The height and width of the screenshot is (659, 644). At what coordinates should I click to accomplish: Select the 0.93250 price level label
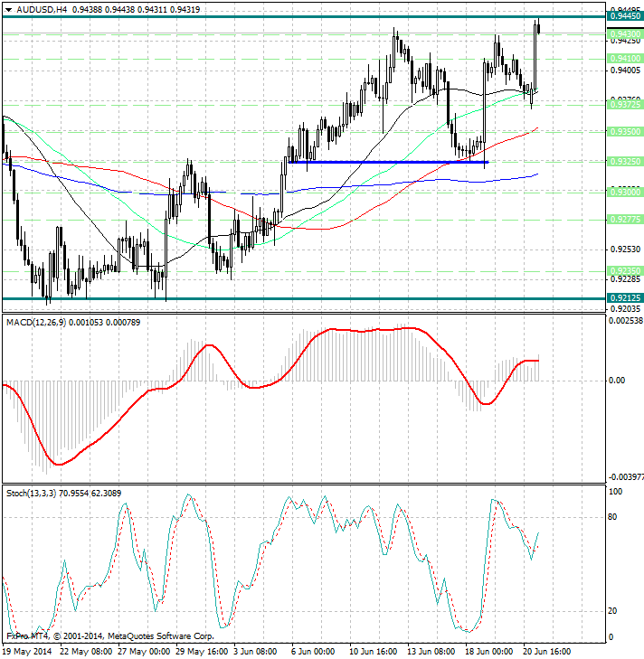pos(625,162)
